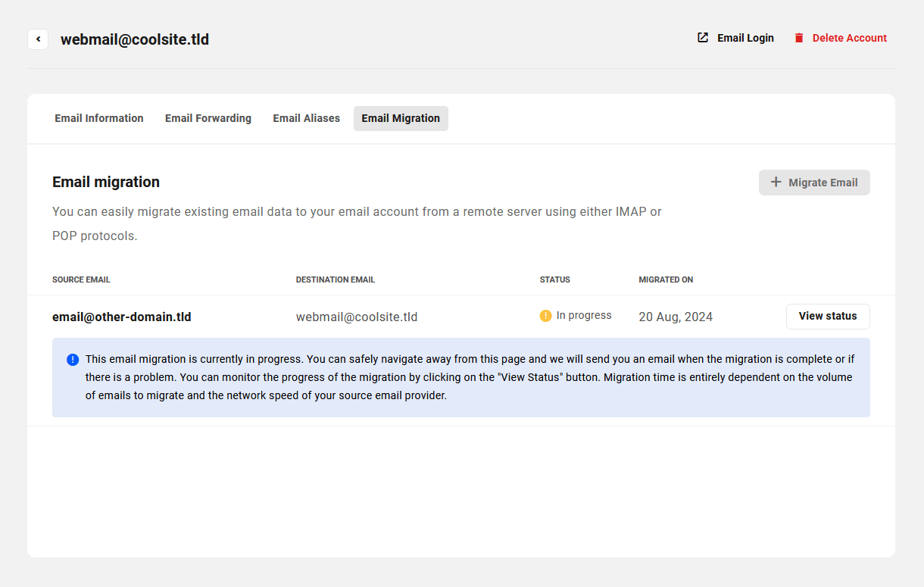Click the red trash icon
The height and width of the screenshot is (587, 924).
(799, 38)
